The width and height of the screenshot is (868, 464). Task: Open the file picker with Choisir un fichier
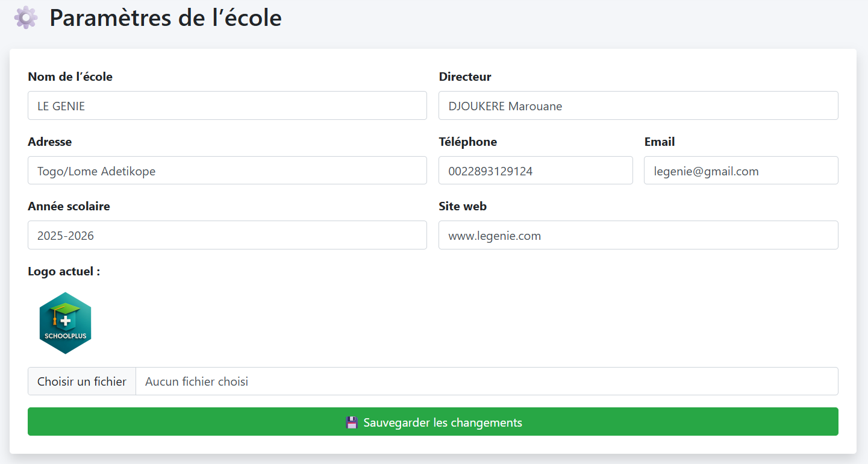point(81,381)
